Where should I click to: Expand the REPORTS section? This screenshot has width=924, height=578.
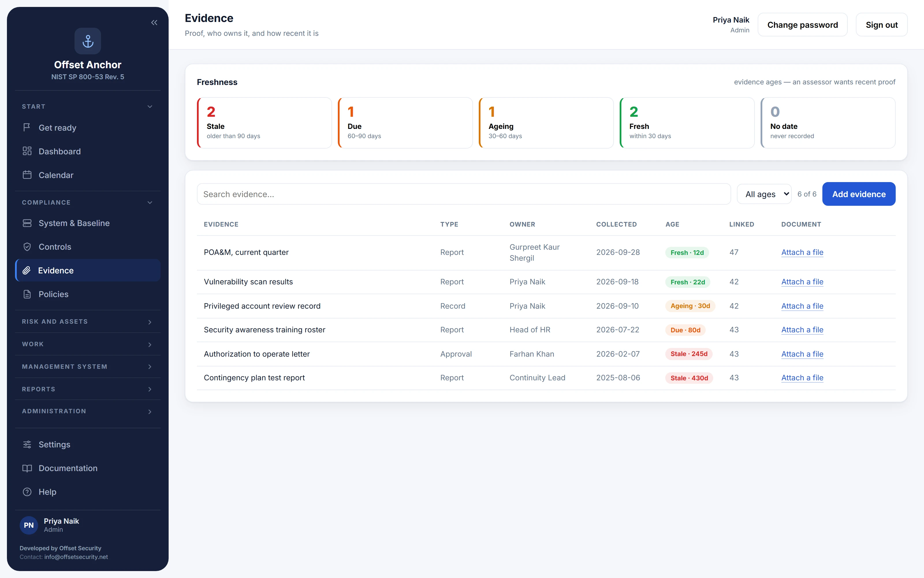point(87,389)
